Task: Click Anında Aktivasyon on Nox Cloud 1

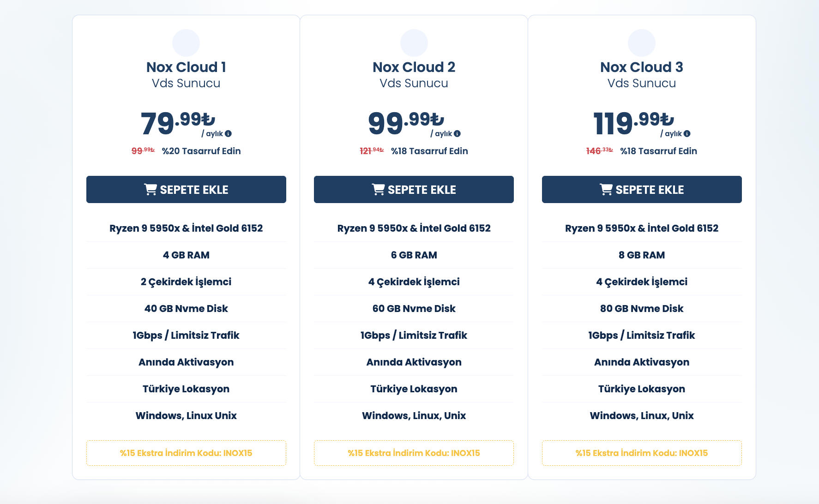Action: pyautogui.click(x=186, y=362)
